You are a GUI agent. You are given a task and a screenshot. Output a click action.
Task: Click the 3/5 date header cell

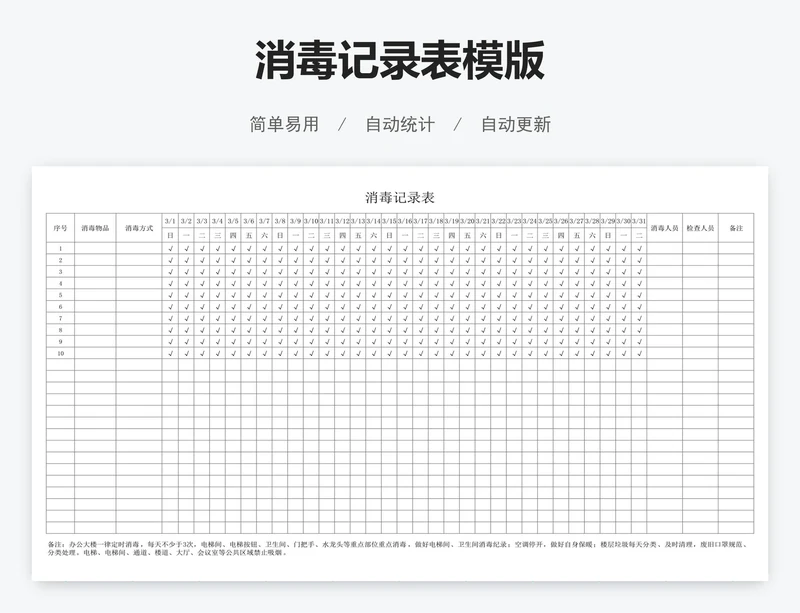click(233, 221)
